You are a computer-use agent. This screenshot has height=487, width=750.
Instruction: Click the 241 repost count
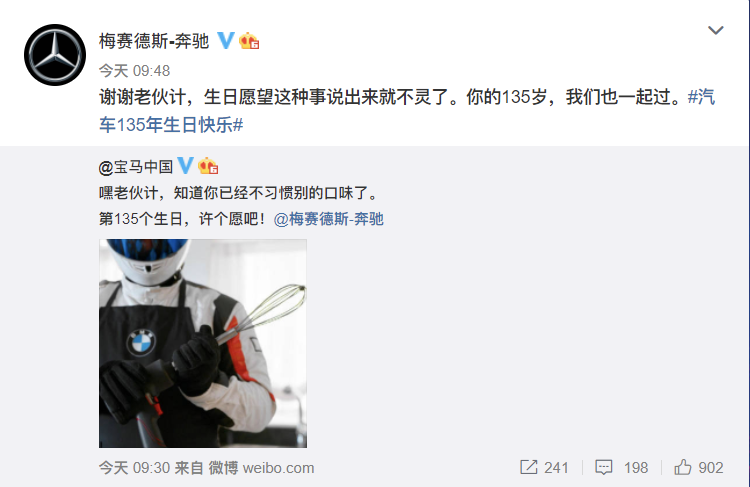(x=556, y=467)
